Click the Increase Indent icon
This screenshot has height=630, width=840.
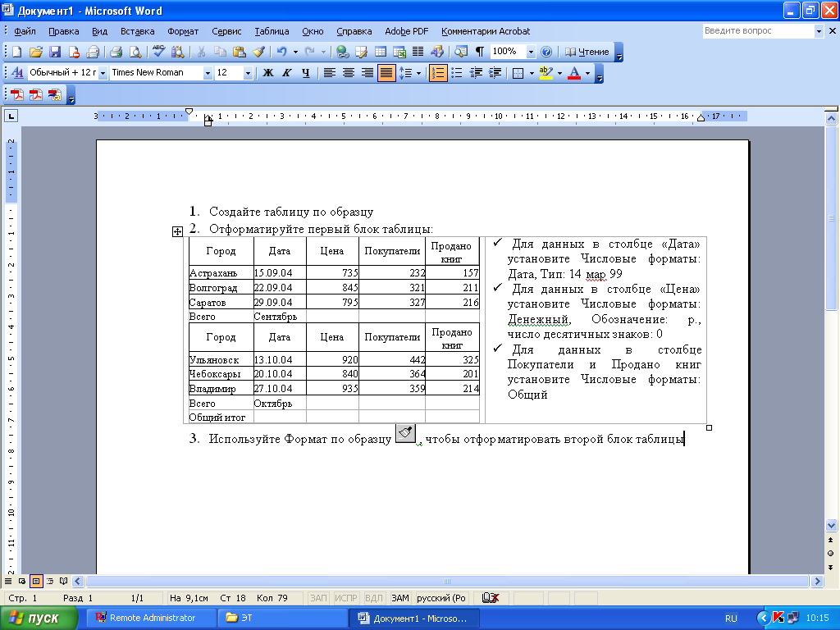click(x=495, y=73)
